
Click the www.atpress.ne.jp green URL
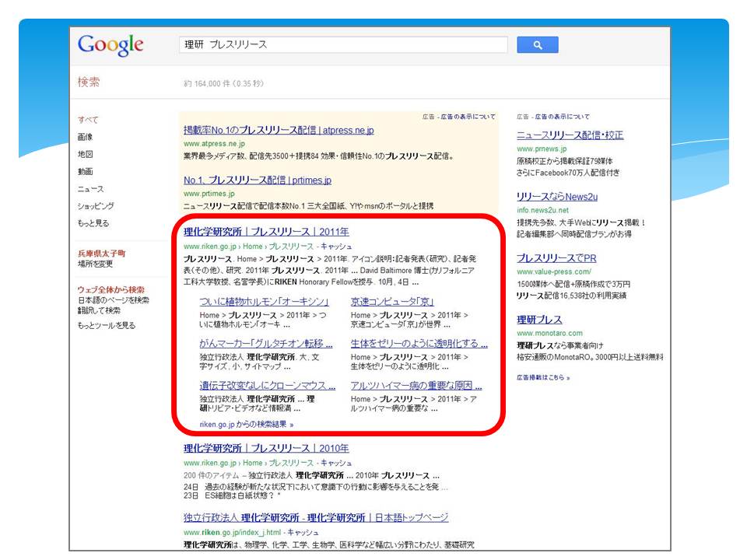pyautogui.click(x=215, y=144)
